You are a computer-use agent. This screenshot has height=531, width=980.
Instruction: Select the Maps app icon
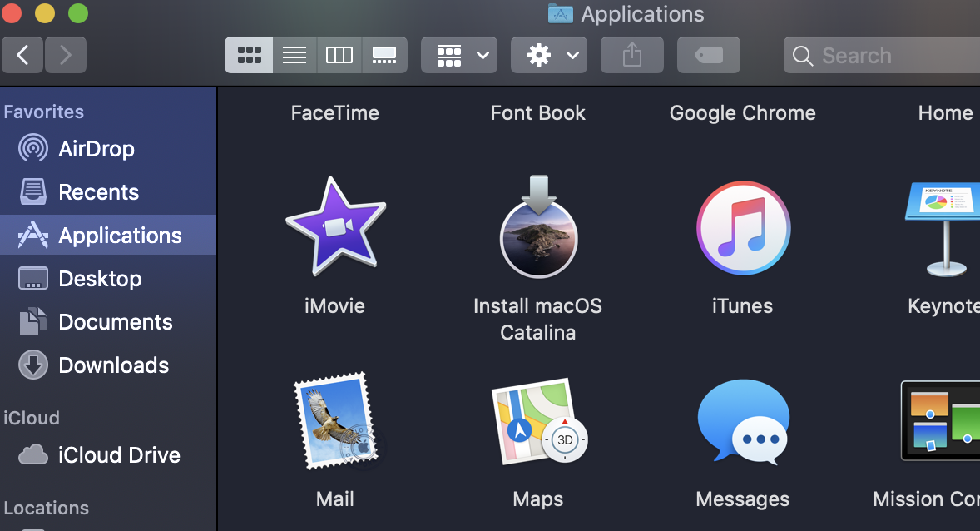pyautogui.click(x=539, y=421)
